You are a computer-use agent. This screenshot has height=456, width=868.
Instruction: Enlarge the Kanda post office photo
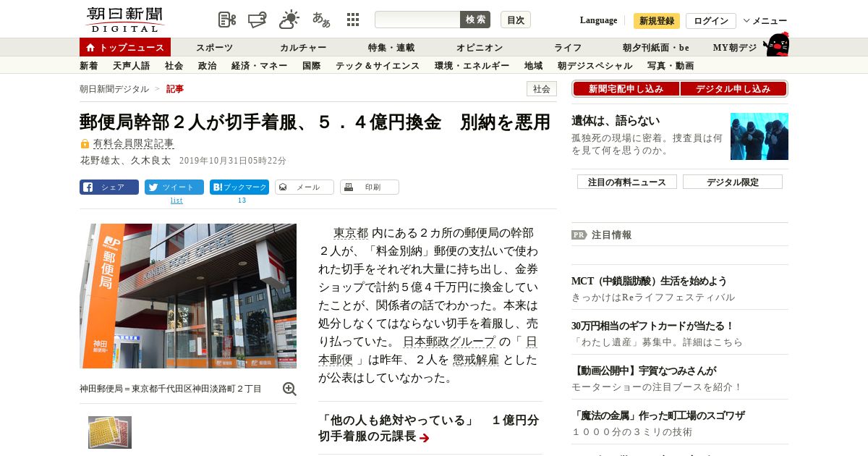point(188,296)
